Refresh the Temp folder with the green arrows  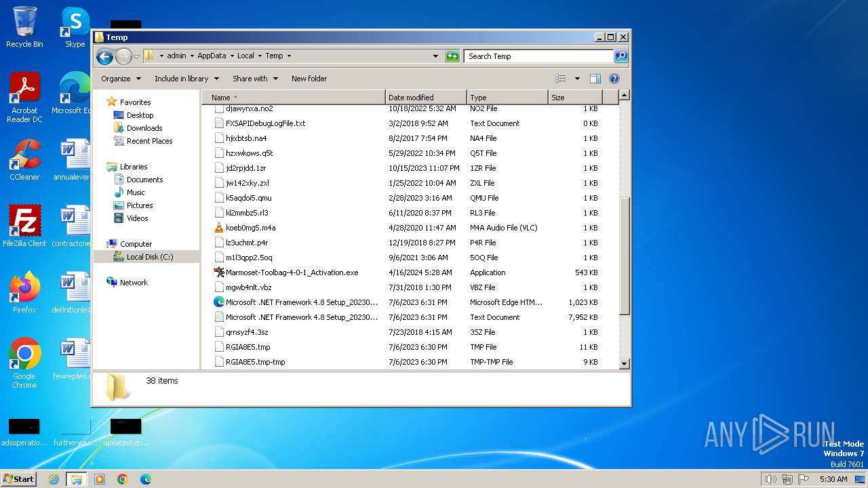click(x=452, y=56)
